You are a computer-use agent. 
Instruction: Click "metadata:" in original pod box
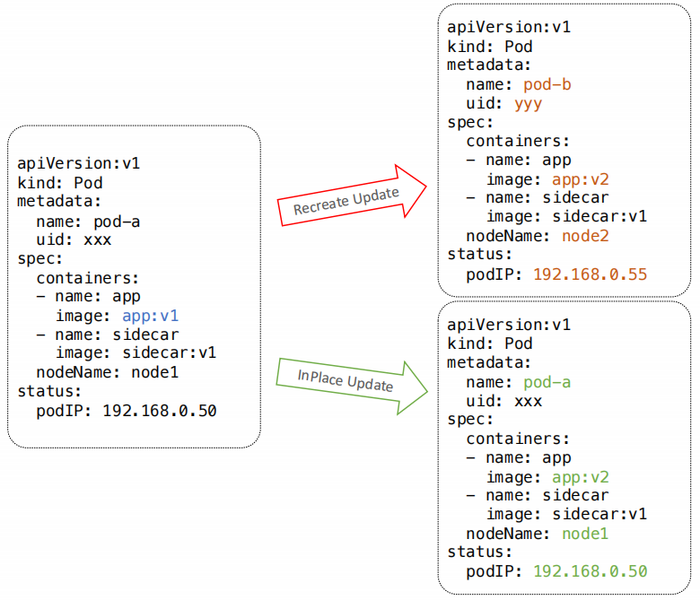pyautogui.click(x=59, y=201)
